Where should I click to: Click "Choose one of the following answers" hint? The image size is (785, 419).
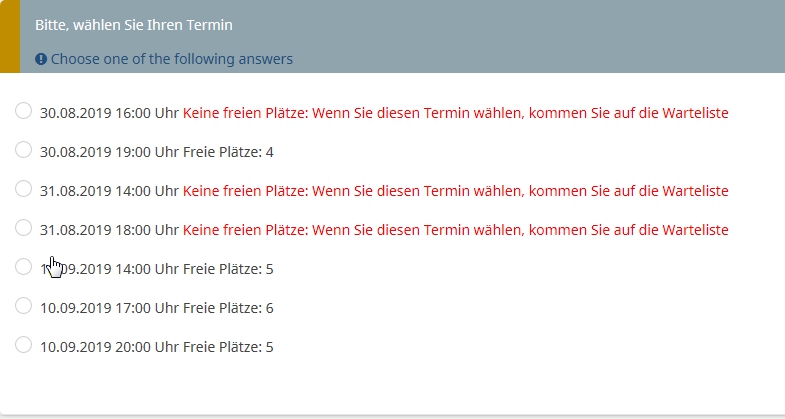click(x=172, y=59)
